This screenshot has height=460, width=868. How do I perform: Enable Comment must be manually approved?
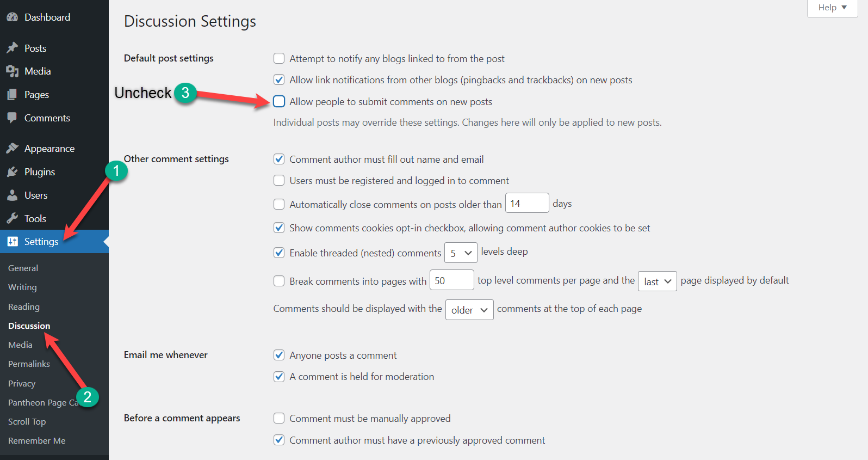pos(279,418)
